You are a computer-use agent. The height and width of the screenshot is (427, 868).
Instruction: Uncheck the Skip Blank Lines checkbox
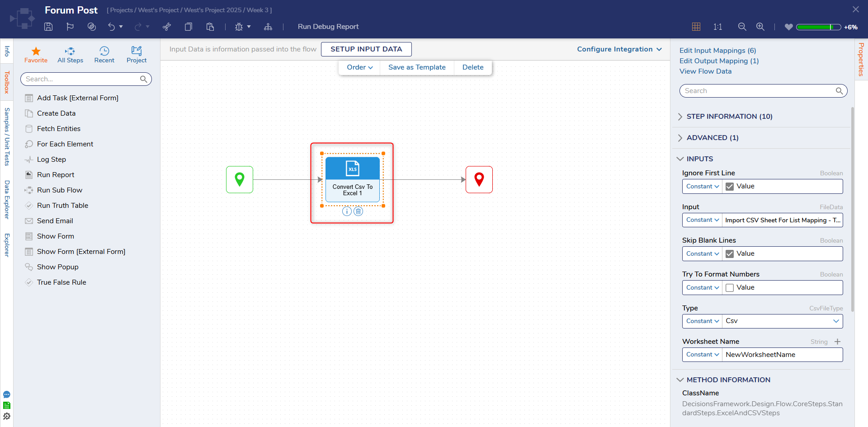(x=730, y=254)
